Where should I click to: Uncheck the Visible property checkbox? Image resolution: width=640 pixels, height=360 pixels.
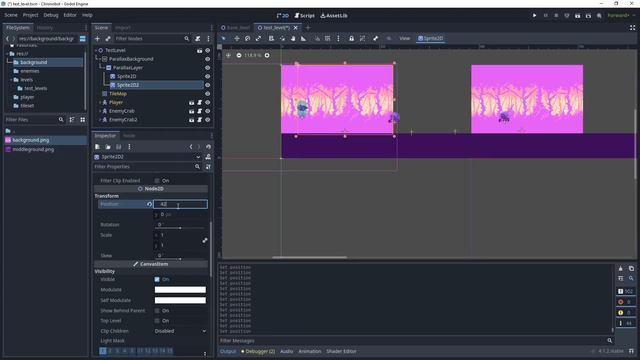coord(157,280)
